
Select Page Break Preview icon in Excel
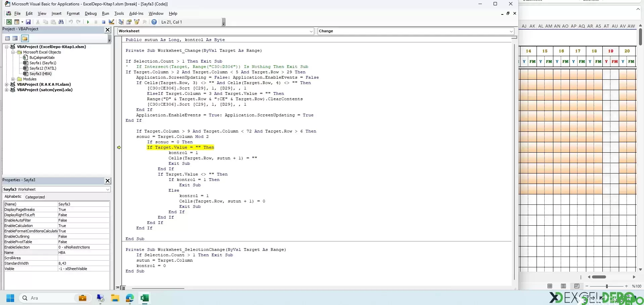[577, 286]
